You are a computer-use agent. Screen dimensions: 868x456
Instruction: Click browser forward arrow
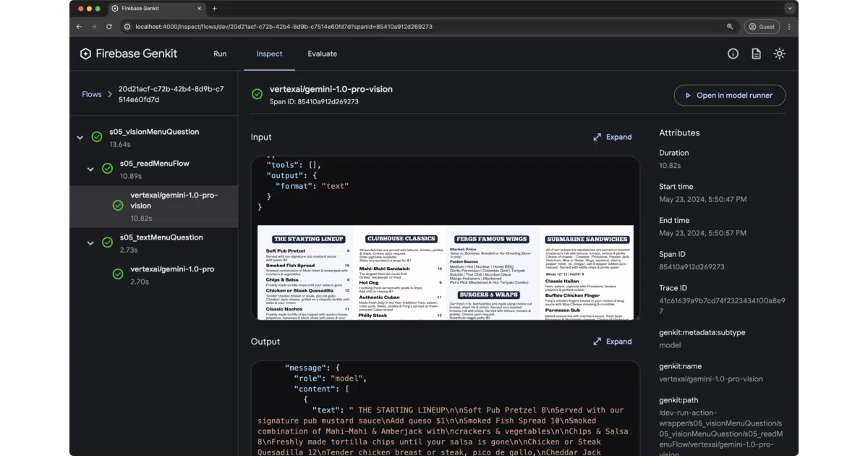coord(94,27)
